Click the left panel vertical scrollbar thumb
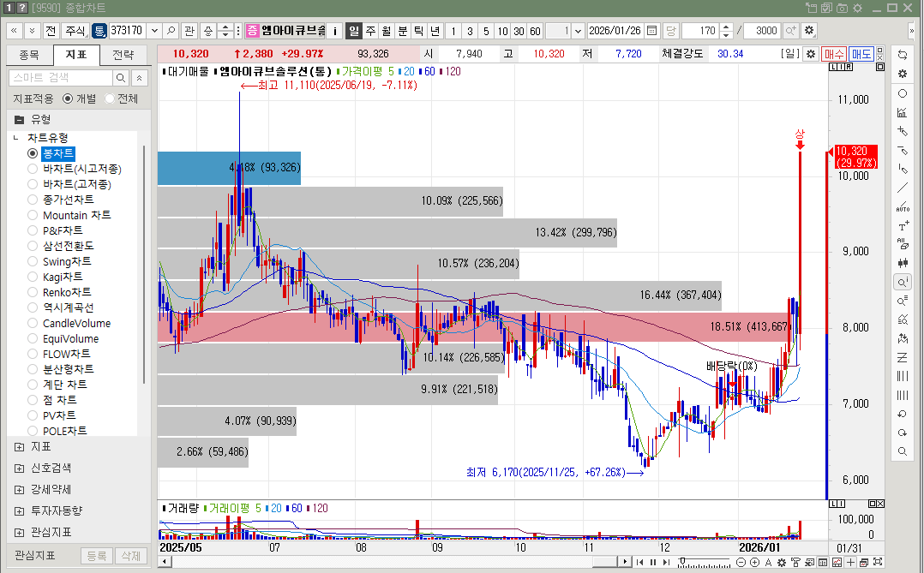924x573 pixels. [144, 264]
